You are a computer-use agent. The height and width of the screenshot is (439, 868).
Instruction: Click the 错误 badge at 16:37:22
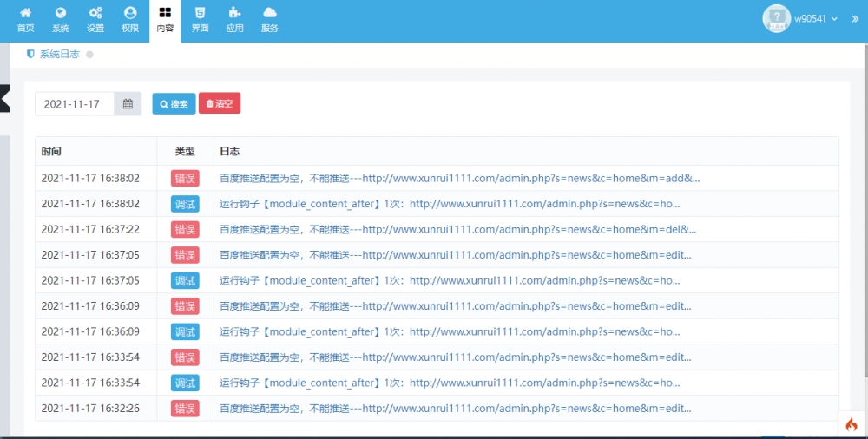coord(185,229)
